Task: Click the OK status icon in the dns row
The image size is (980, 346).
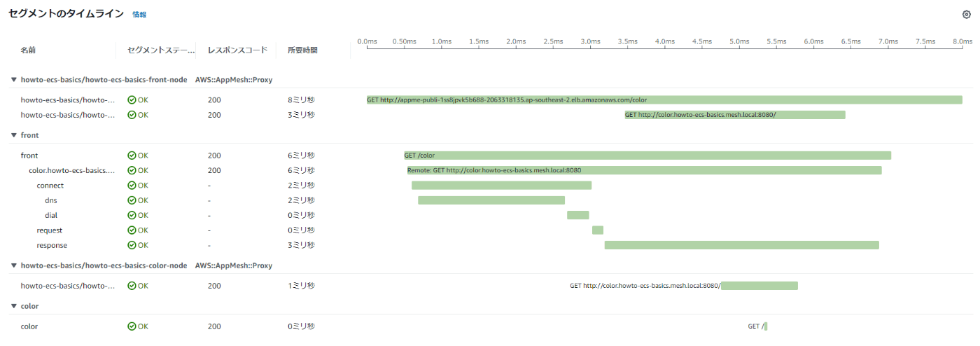Action: click(132, 200)
